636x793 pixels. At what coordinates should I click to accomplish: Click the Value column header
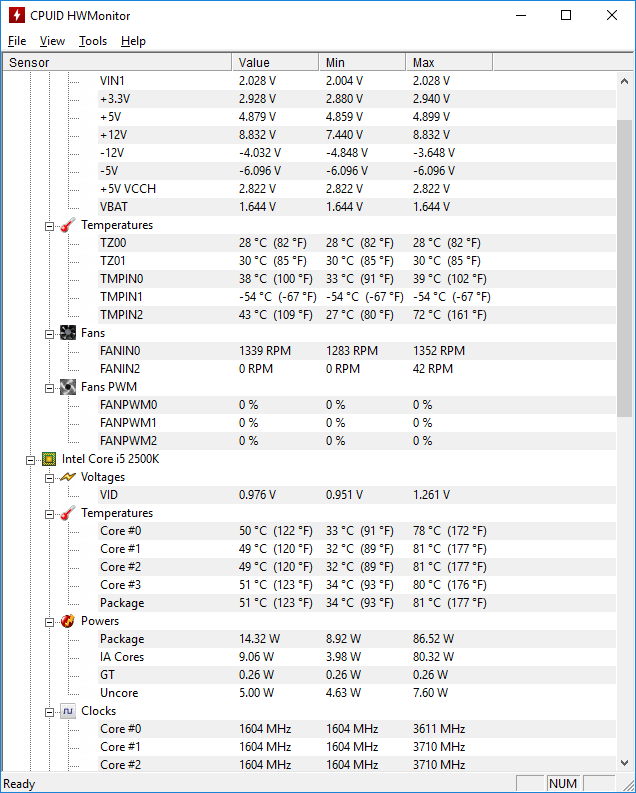pos(275,62)
